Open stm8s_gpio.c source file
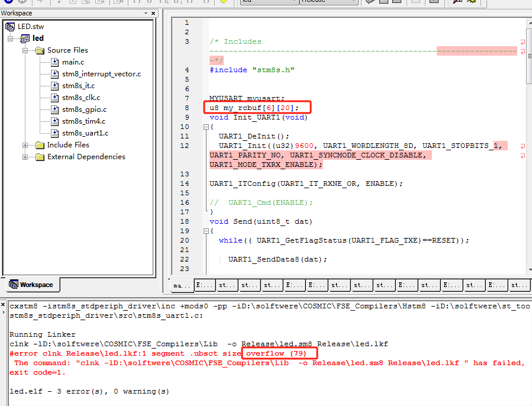532x406 pixels. coord(84,109)
